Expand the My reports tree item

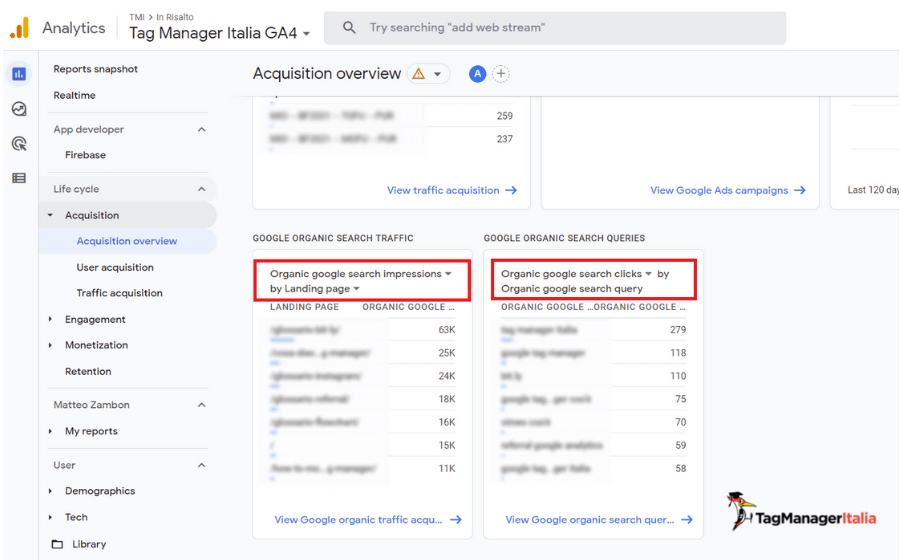tap(50, 431)
